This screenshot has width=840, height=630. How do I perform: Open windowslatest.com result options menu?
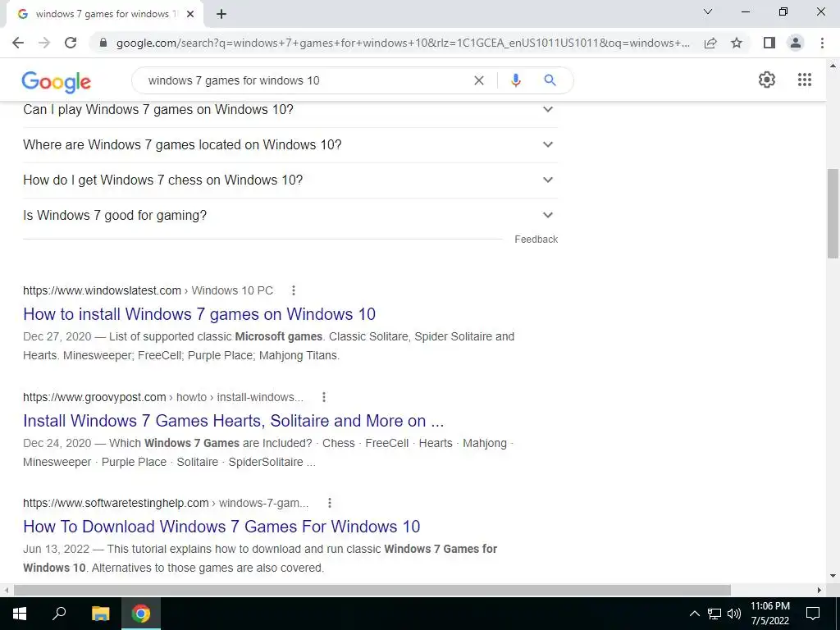click(x=293, y=290)
